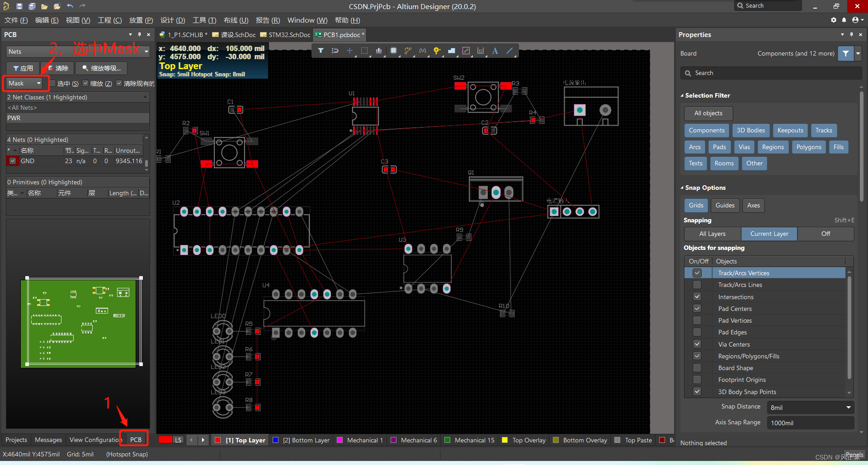The image size is (868, 465).
Task: Click the snap magnet toolbar icon
Action: (x=335, y=51)
